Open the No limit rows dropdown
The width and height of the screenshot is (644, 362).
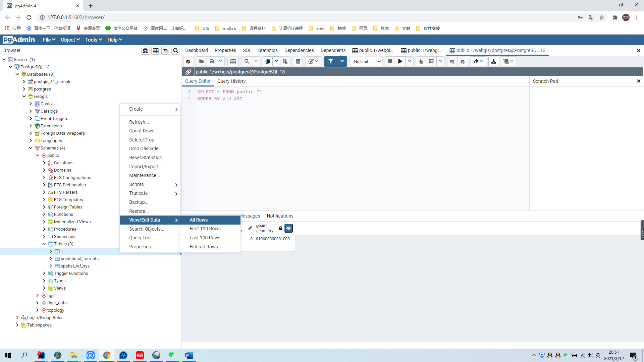(x=367, y=61)
